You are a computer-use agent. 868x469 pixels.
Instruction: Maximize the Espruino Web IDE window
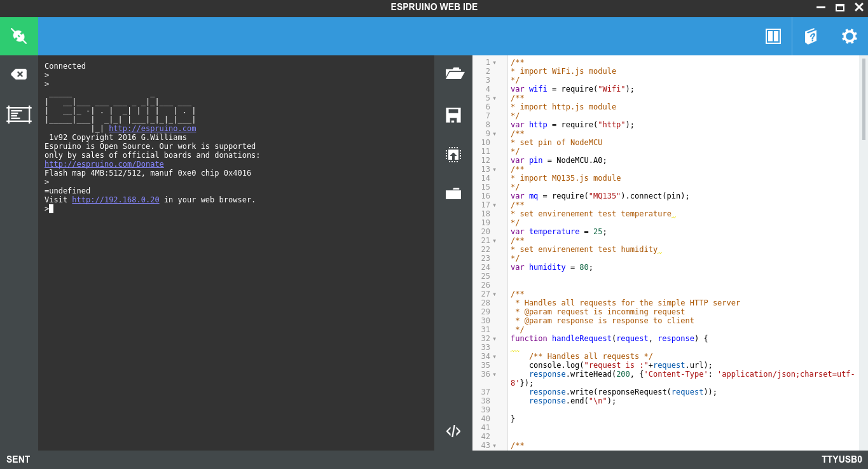[840, 8]
